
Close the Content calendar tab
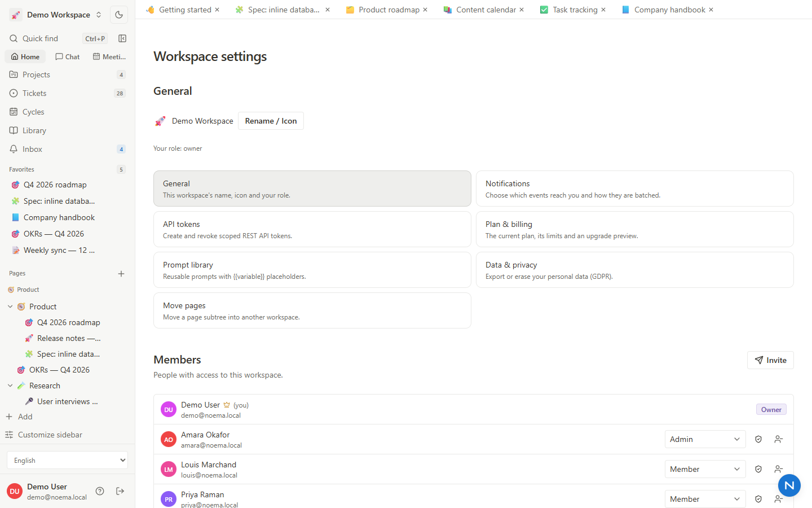[522, 10]
